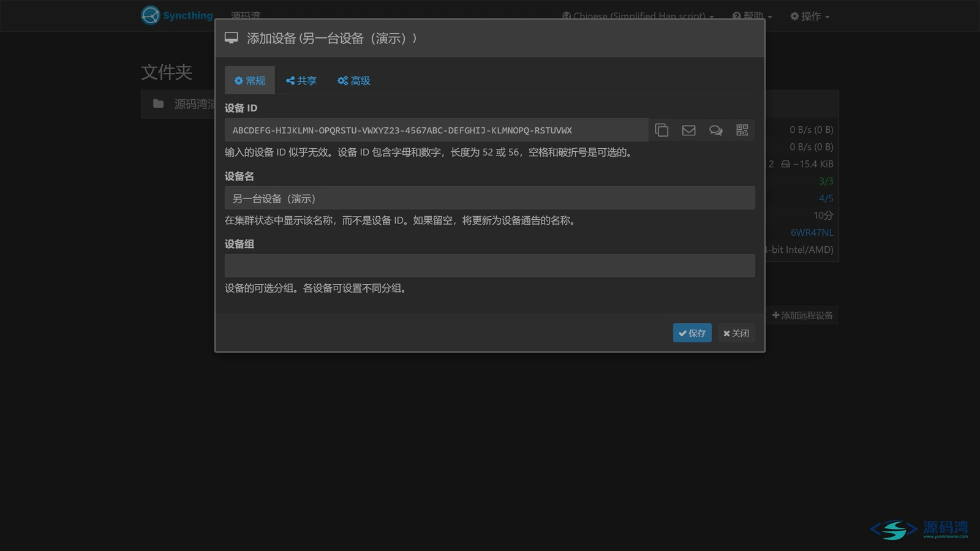Click the 设备组 field label
The image size is (980, 551).
239,244
